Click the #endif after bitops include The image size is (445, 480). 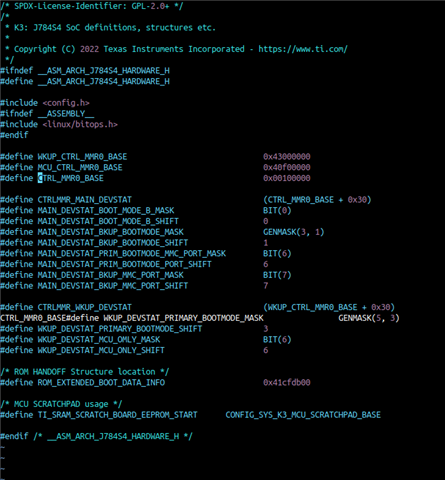coord(14,135)
